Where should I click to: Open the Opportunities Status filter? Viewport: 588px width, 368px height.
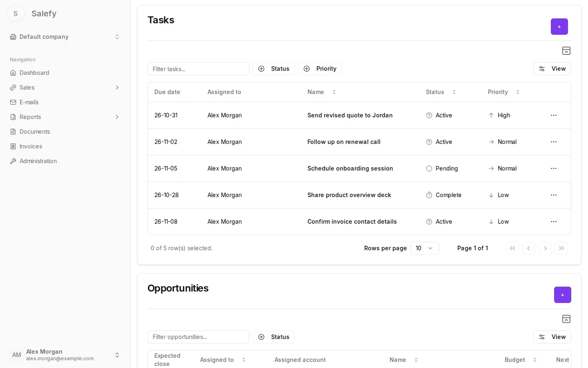tap(274, 337)
